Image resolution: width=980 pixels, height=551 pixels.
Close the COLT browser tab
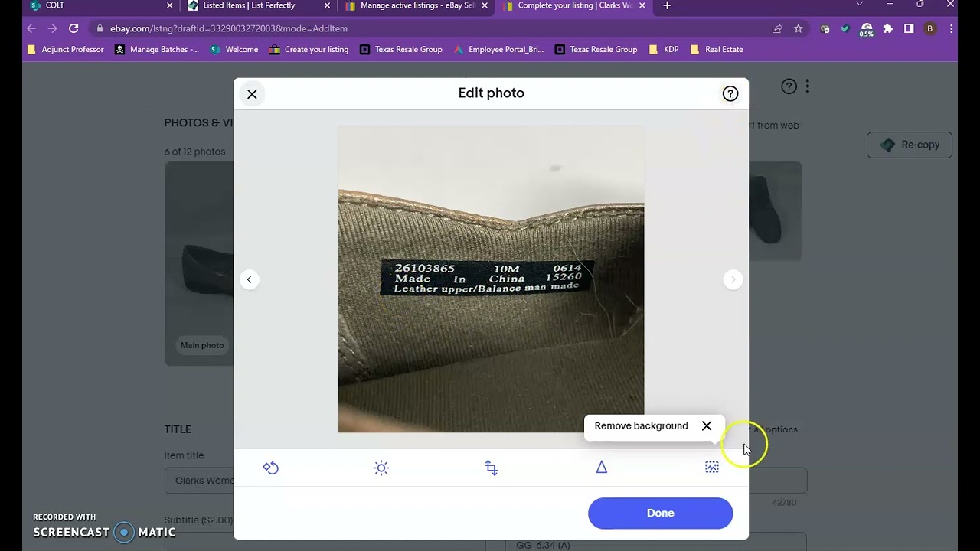pos(170,5)
